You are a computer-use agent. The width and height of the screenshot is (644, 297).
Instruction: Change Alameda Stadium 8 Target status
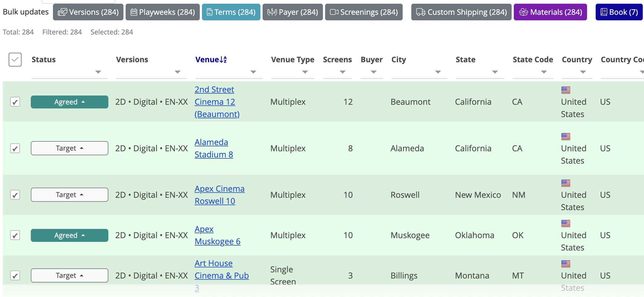click(69, 148)
